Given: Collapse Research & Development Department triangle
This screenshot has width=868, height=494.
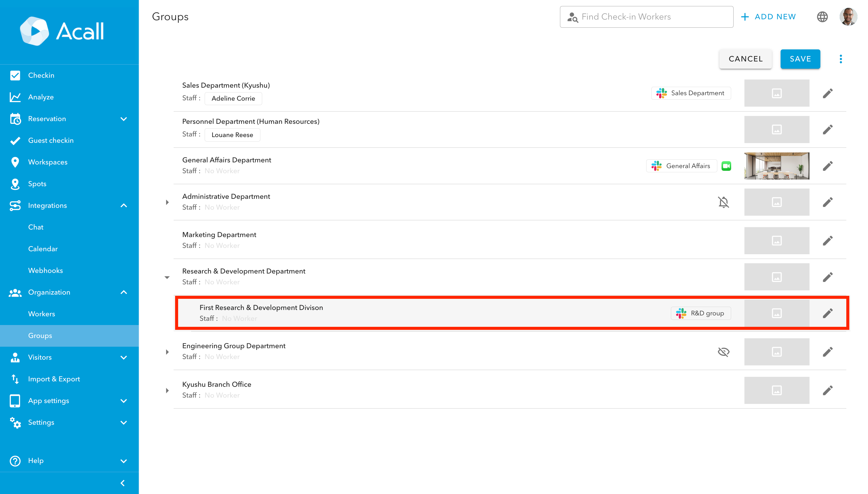Looking at the screenshot, I should (167, 277).
